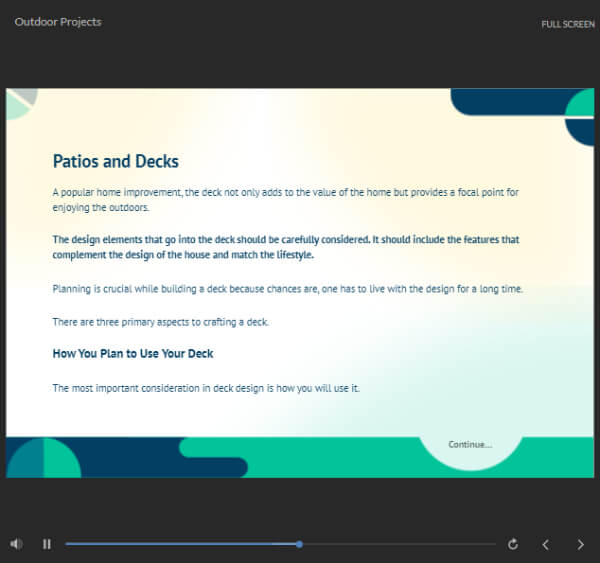Click the 'Planning is crucial' sentence
This screenshot has width=600, height=563.
click(x=287, y=289)
